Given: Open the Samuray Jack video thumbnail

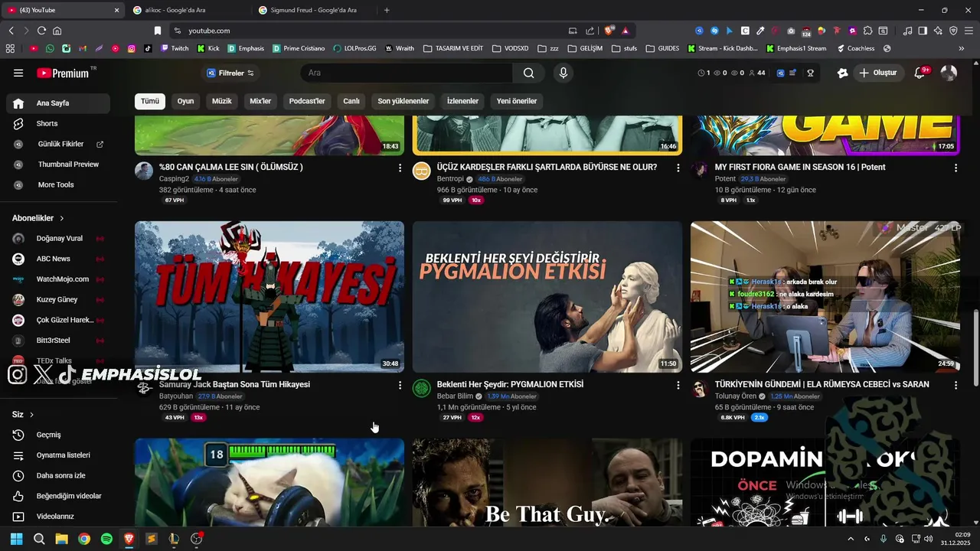Looking at the screenshot, I should 269,297.
